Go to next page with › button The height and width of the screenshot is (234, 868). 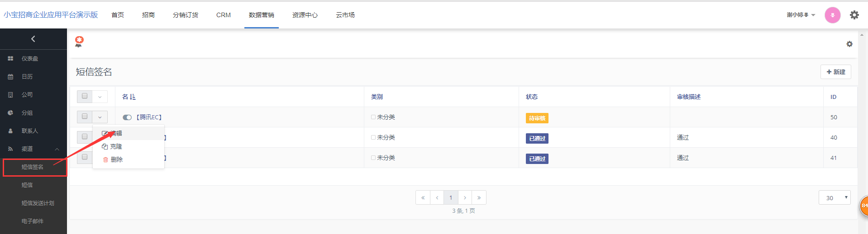pyautogui.click(x=465, y=197)
